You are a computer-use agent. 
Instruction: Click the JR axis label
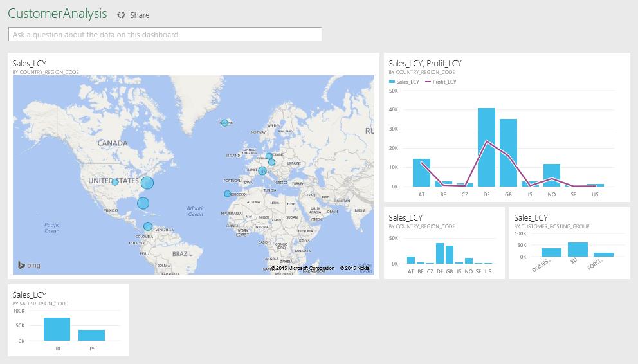pos(57,349)
